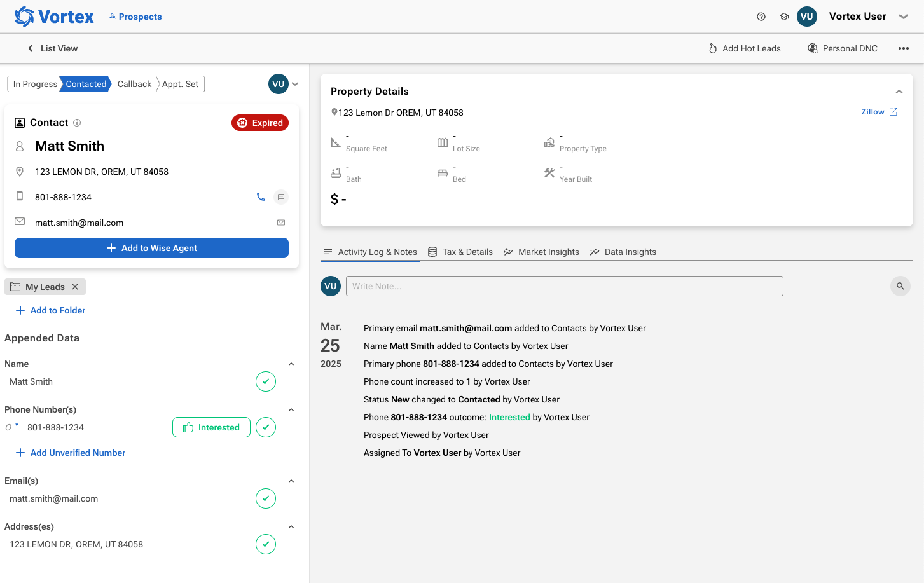Image resolution: width=924 pixels, height=583 pixels.
Task: Click the Square Feet icon
Action: point(336,142)
